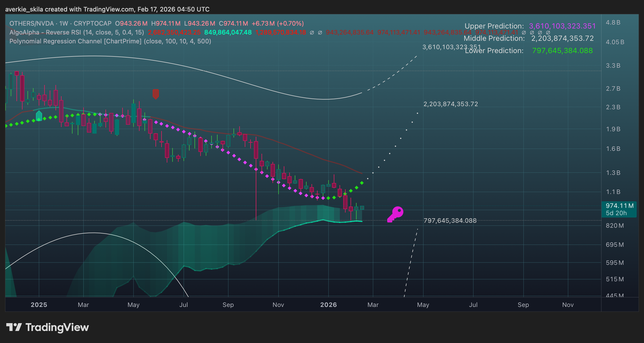Click the low value L943.26M
This screenshot has width=644, height=343.
point(199,24)
